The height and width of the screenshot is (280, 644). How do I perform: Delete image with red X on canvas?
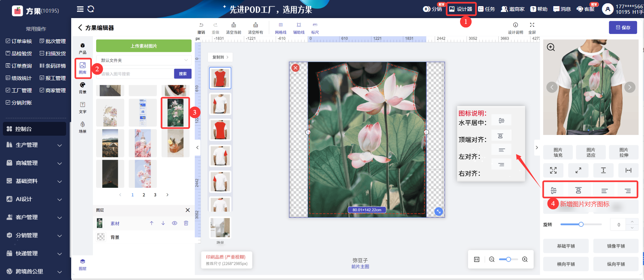pyautogui.click(x=296, y=68)
